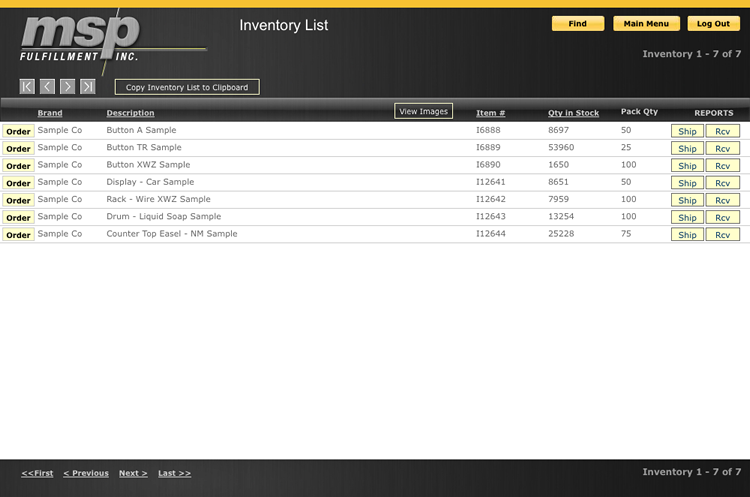Click the first-record navigation arrow icon
This screenshot has height=497, width=750.
point(27,87)
